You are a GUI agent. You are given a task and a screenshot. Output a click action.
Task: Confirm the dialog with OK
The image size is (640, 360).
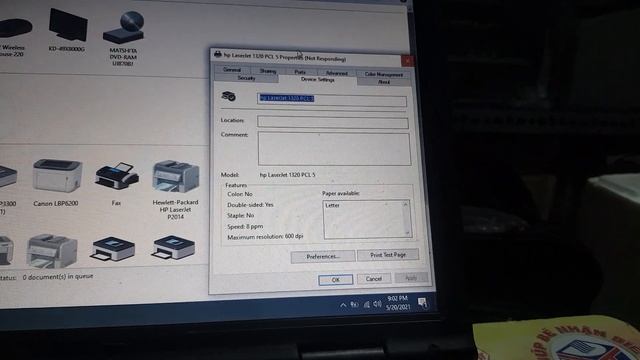[336, 280]
